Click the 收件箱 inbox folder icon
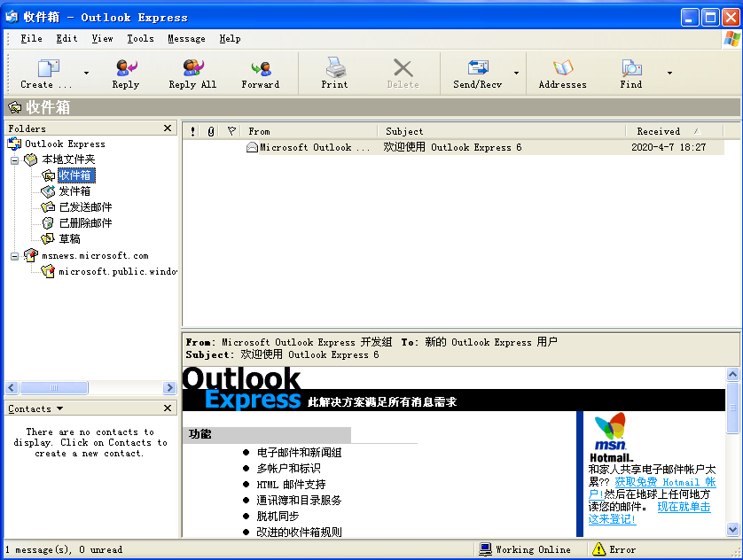The height and width of the screenshot is (560, 743). [49, 175]
